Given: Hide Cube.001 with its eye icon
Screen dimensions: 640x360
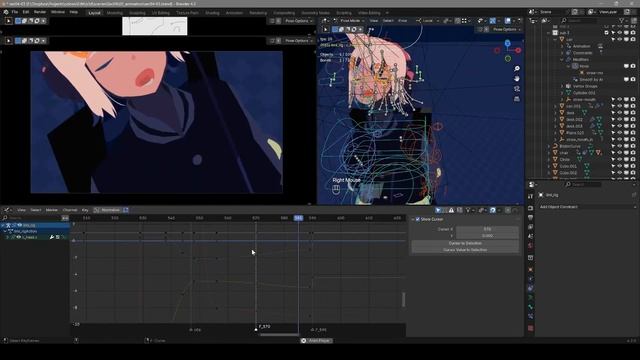Looking at the screenshot, I should (620, 166).
